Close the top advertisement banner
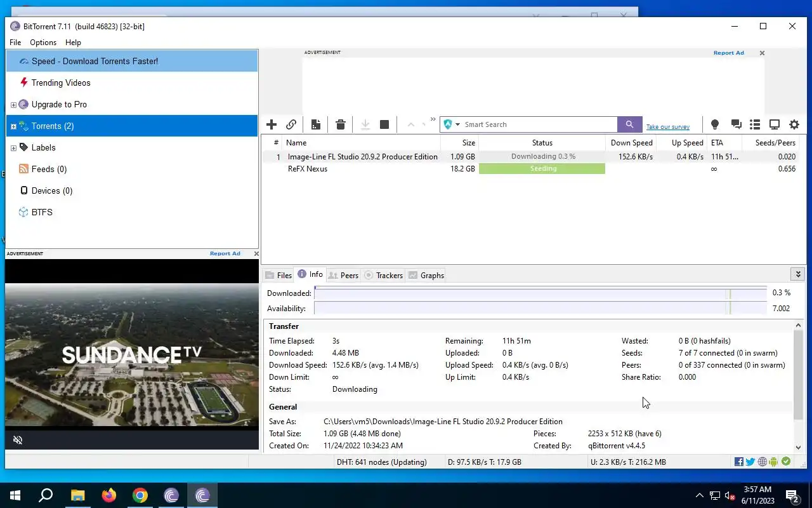812x508 pixels. [x=762, y=53]
